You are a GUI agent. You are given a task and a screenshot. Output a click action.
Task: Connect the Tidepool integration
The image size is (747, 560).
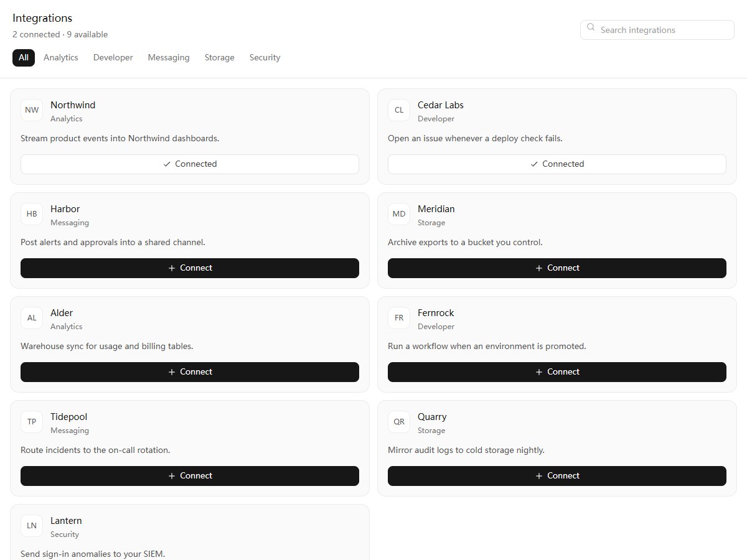(190, 476)
